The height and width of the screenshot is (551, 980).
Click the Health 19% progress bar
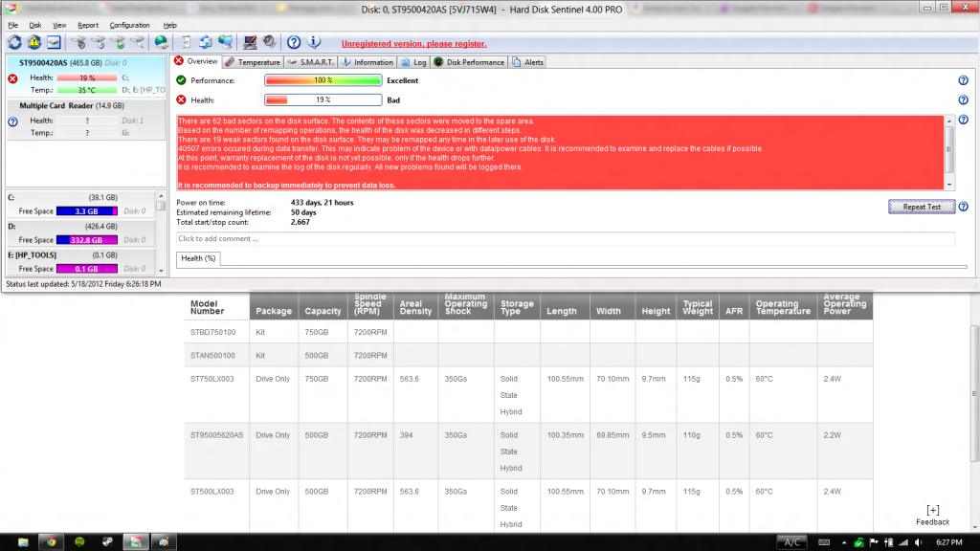point(323,99)
